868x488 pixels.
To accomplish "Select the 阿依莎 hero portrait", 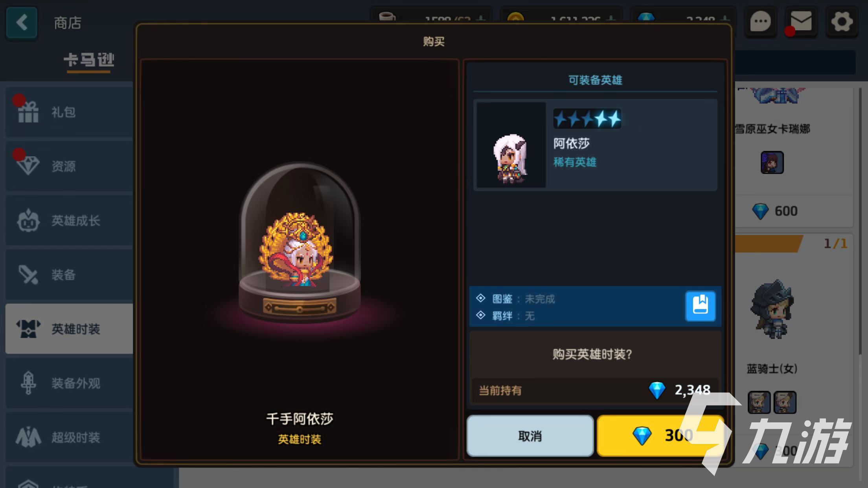I will pos(511,145).
